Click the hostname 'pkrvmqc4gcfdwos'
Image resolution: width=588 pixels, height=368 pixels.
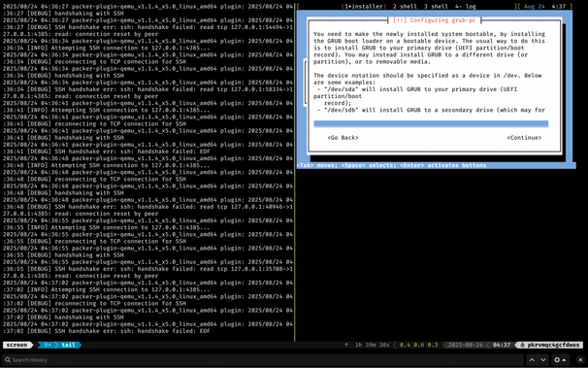tap(553, 345)
